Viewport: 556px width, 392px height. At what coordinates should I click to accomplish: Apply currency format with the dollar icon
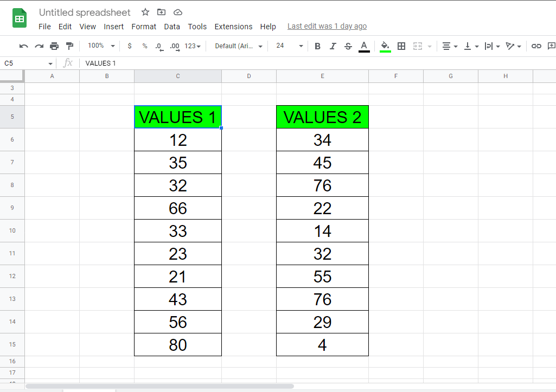(129, 46)
